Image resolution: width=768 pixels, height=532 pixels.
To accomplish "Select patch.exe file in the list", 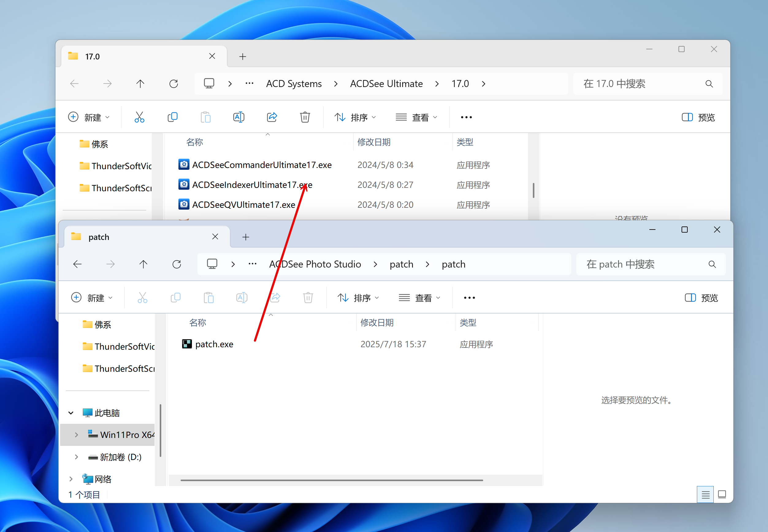I will [214, 344].
